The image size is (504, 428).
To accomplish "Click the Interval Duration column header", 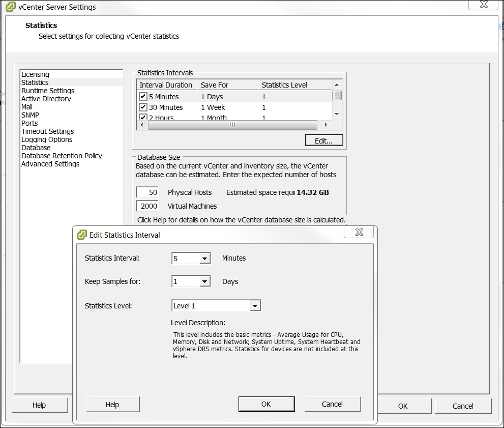I will 167,85.
